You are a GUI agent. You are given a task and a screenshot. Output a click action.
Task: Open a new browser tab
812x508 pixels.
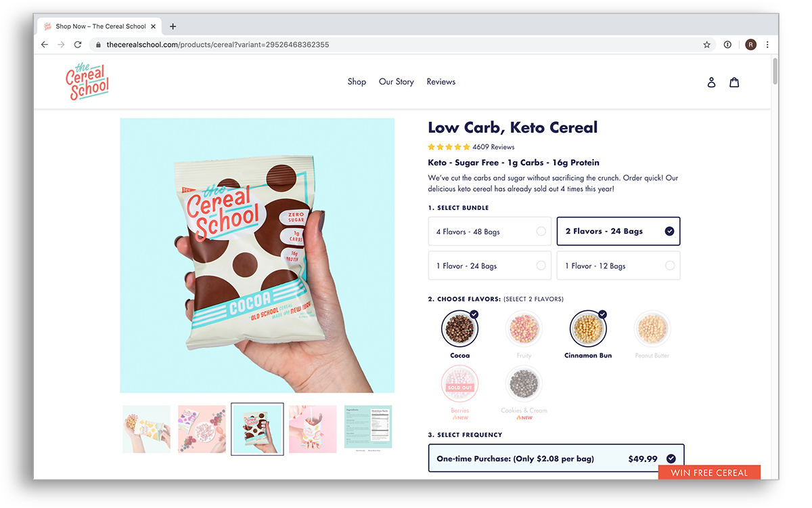click(173, 26)
